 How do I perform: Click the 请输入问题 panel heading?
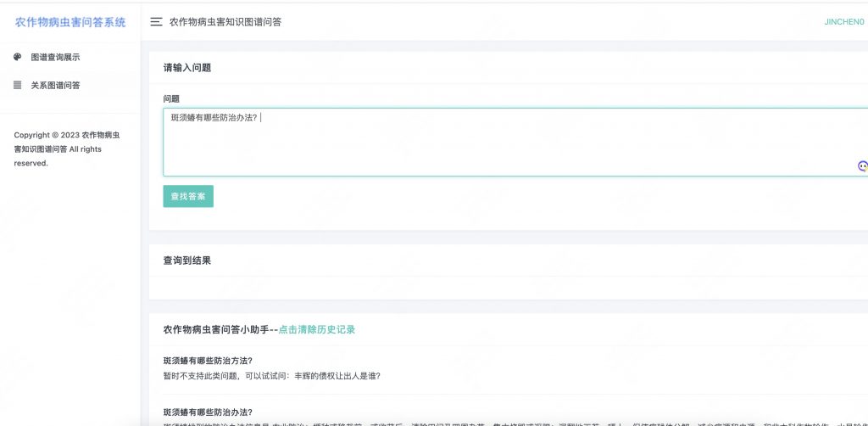[187, 68]
